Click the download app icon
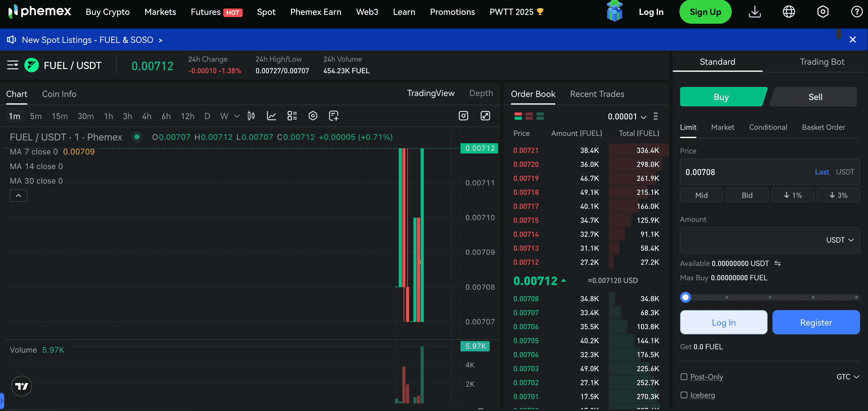Viewport: 868px width, 411px height. click(x=755, y=12)
